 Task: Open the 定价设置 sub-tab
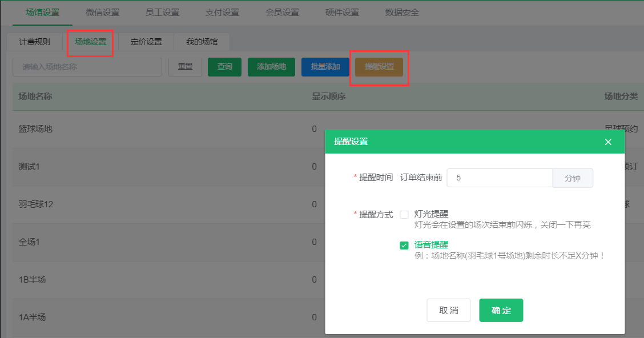point(146,42)
